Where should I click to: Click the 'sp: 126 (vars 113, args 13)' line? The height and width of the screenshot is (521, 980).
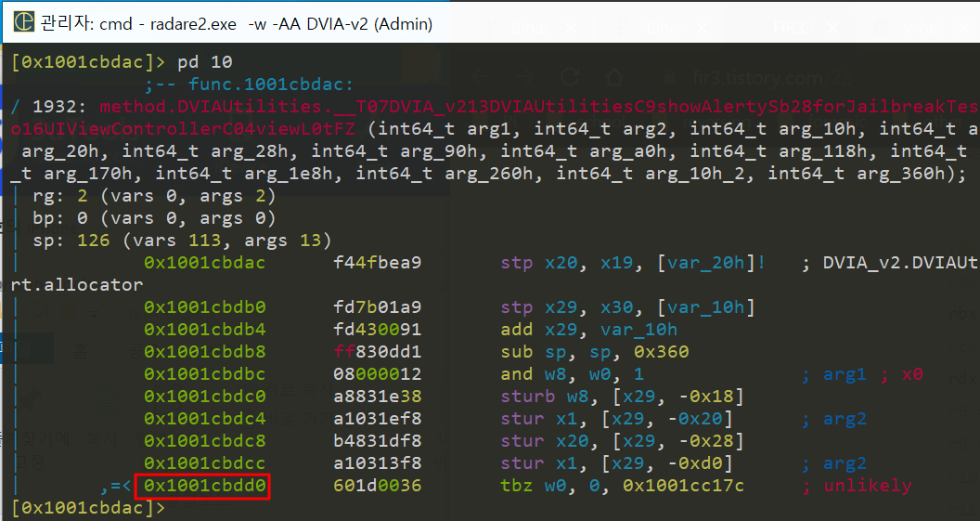[x=182, y=241]
